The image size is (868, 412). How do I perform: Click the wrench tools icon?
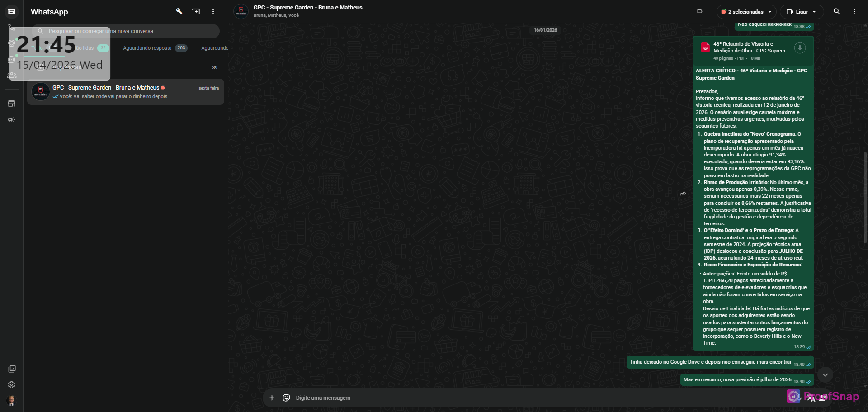click(179, 12)
